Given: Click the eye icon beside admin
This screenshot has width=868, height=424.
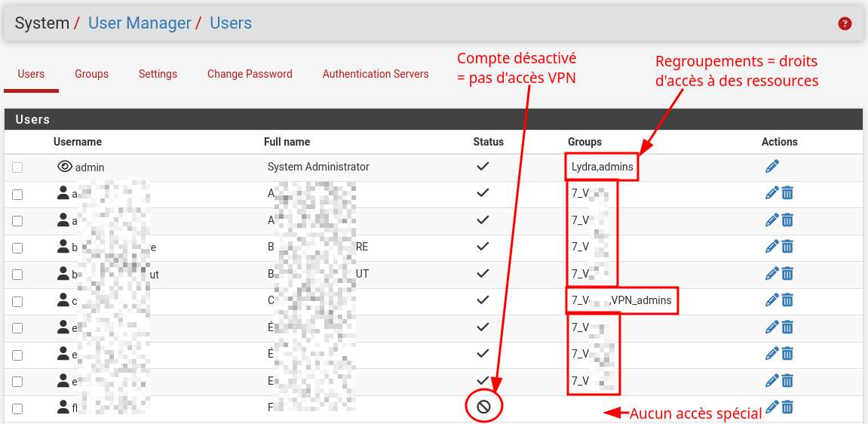Looking at the screenshot, I should coord(65,167).
